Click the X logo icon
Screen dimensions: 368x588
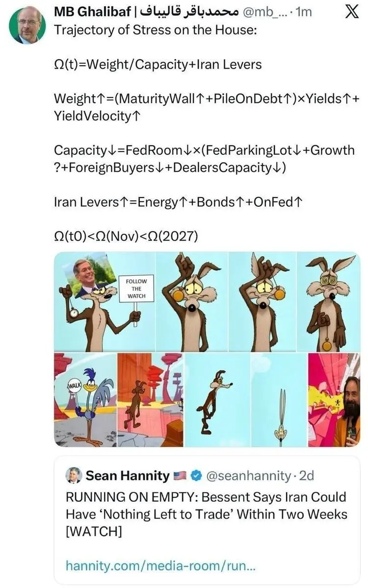(351, 12)
